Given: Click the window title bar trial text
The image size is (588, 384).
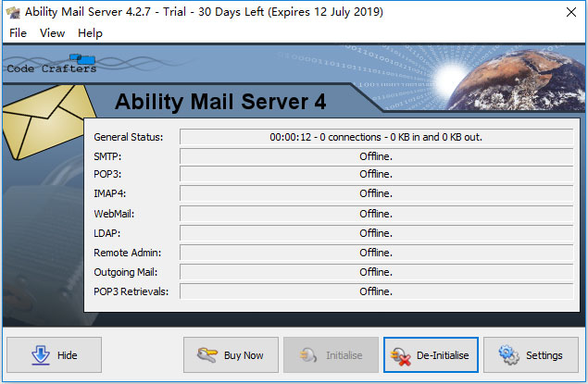Looking at the screenshot, I should point(204,12).
